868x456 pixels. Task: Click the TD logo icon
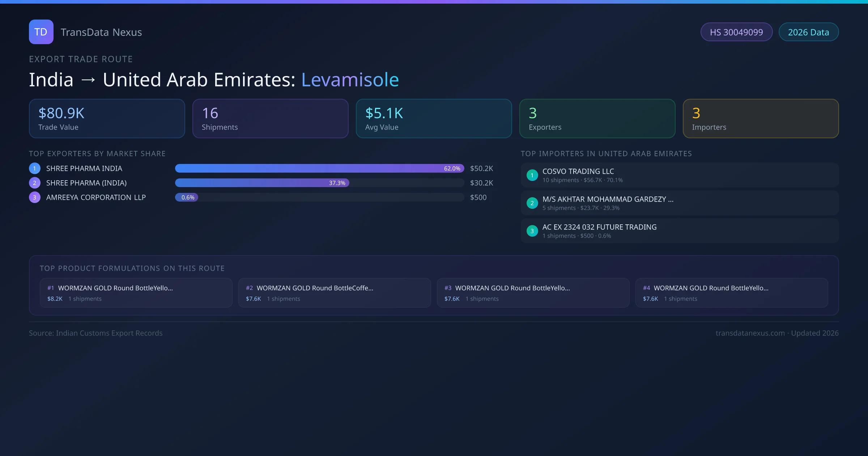pos(41,32)
